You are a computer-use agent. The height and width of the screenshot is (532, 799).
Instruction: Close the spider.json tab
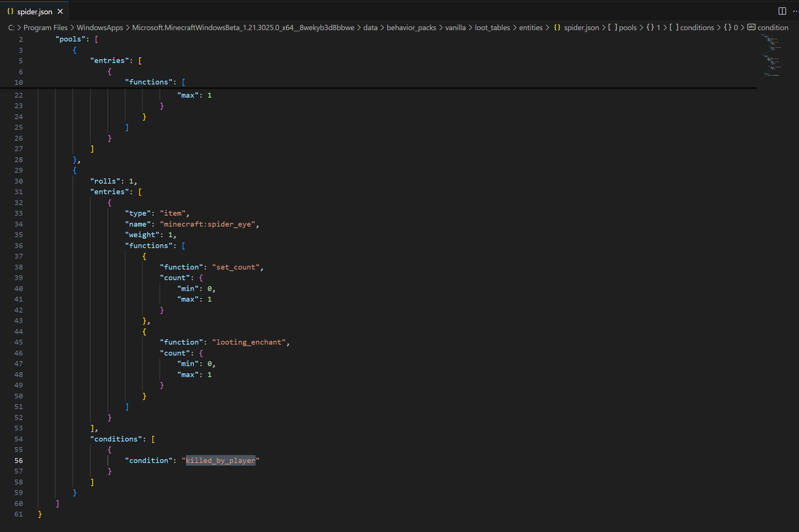[60, 12]
